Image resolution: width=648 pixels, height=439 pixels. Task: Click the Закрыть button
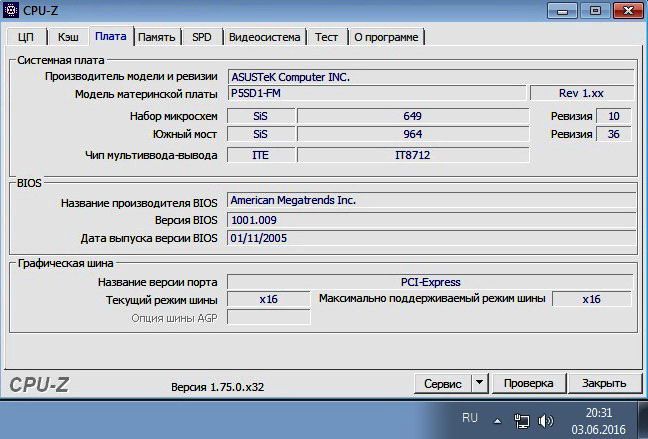604,383
